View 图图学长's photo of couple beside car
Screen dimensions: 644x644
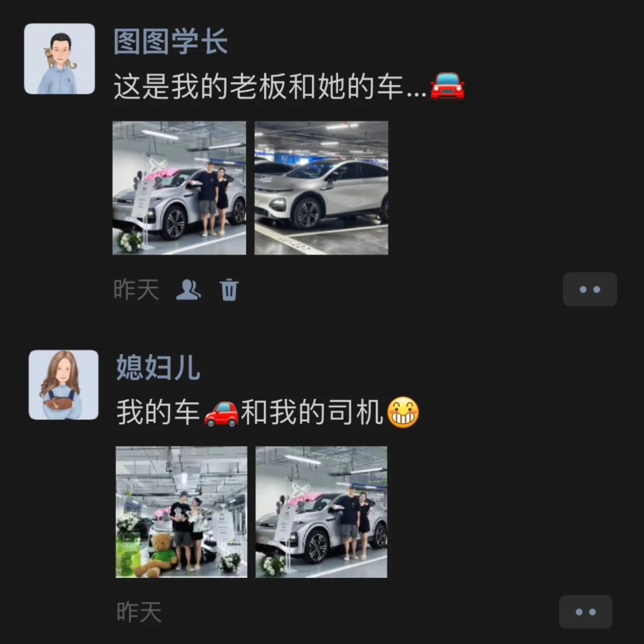[x=180, y=188]
